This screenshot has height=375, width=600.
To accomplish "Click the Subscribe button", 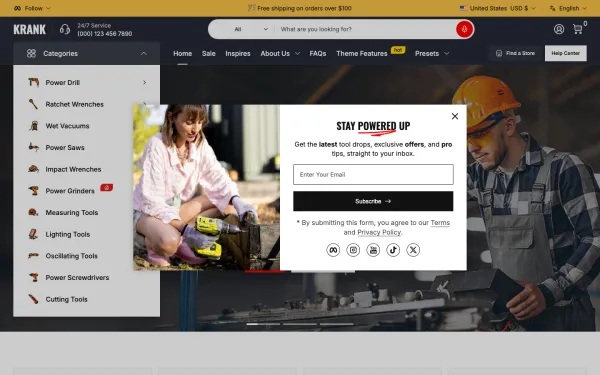I will coord(373,201).
